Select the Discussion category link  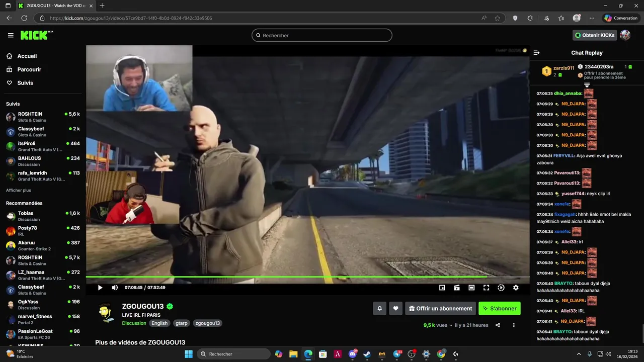click(134, 323)
